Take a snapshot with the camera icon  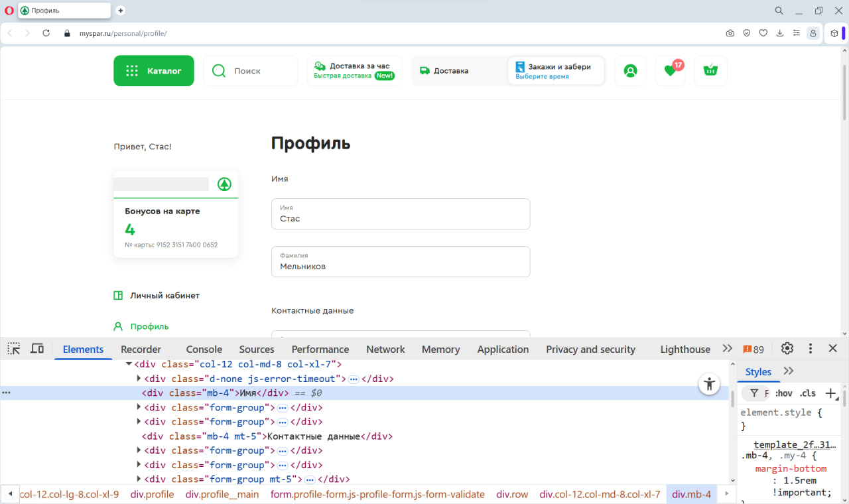click(x=730, y=33)
